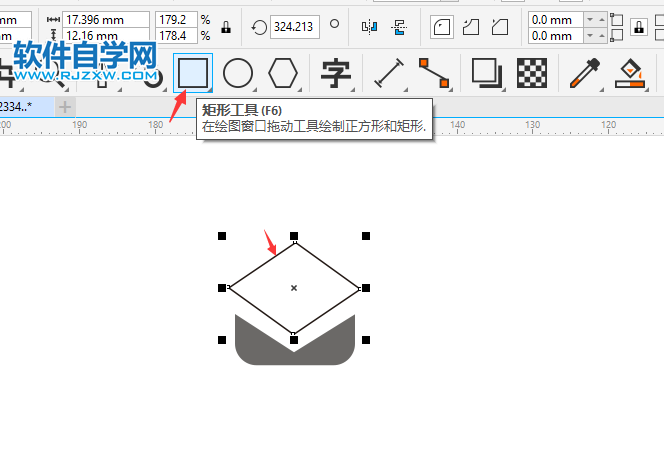Select the Text tool (字)
This screenshot has height=450, width=664.
click(336, 74)
